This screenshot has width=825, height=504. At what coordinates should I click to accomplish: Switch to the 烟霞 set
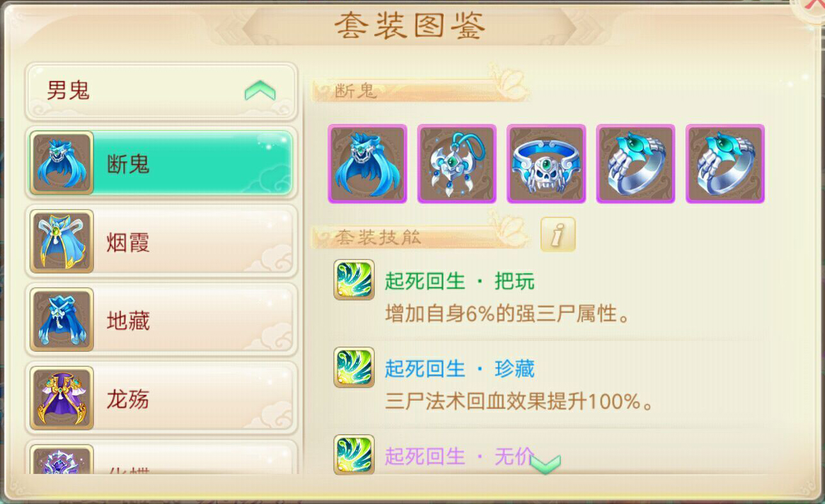tap(161, 242)
